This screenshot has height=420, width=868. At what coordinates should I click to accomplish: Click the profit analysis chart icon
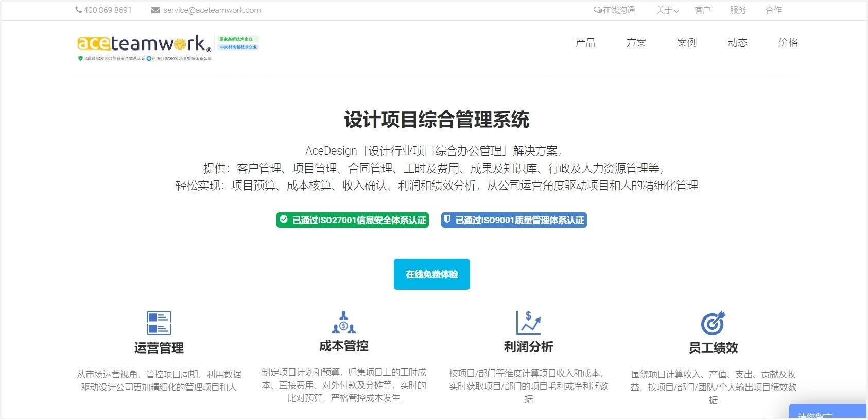(x=528, y=323)
